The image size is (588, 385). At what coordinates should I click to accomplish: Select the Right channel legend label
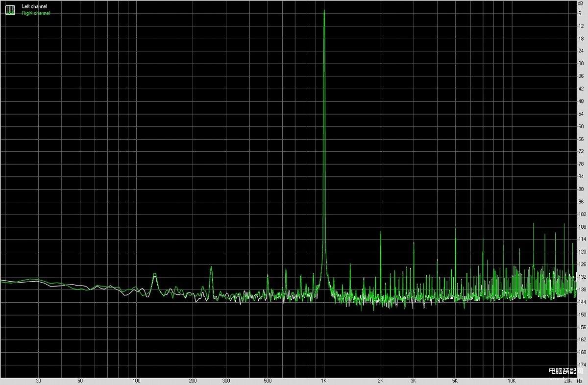tap(36, 13)
